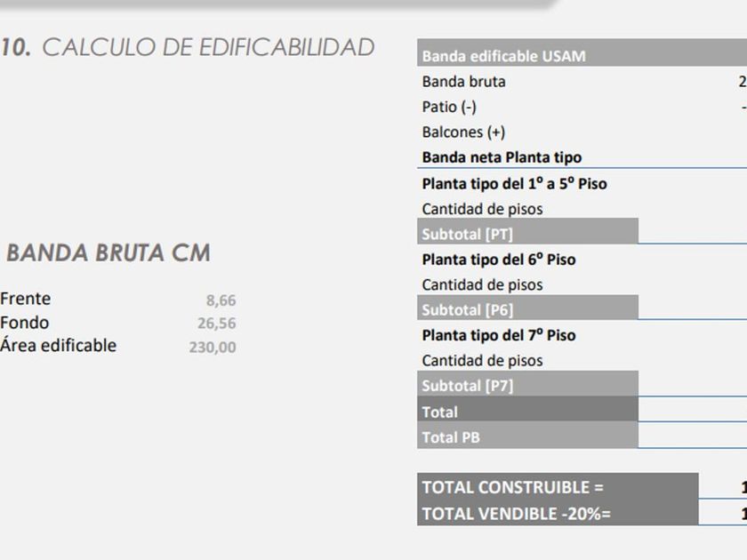Select the Área edificable value 230,00
Viewport: 747px width, 560px height.
[x=213, y=348]
